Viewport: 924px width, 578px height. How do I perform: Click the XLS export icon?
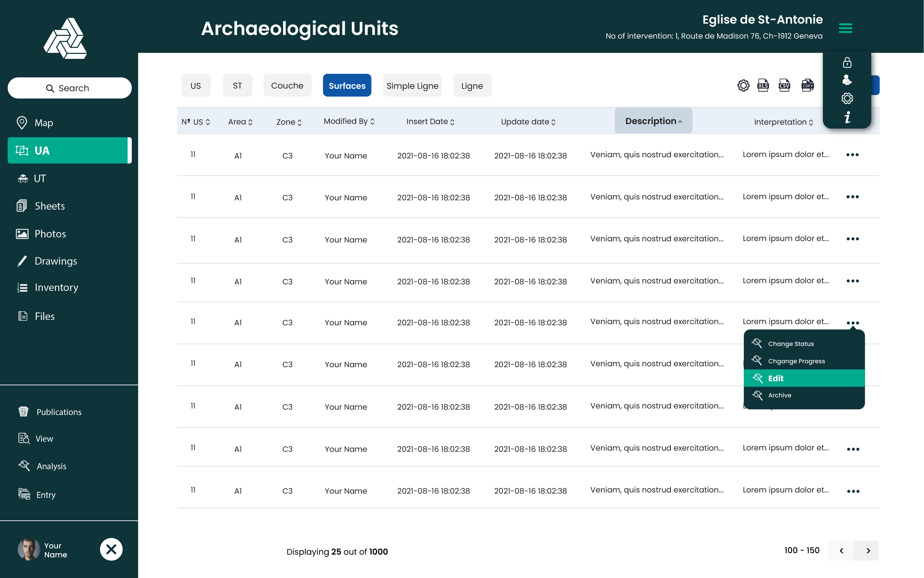click(x=763, y=85)
